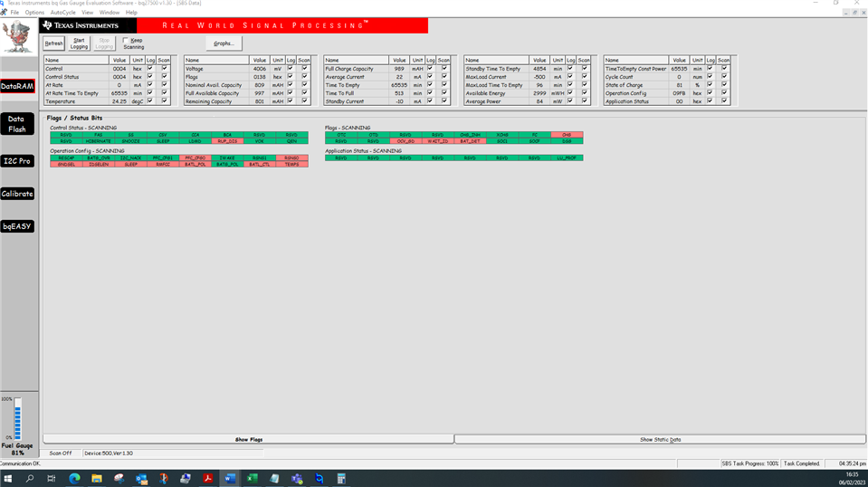Click the HIBERNATE bit in Control Status
868x487 pixels.
tap(99, 141)
